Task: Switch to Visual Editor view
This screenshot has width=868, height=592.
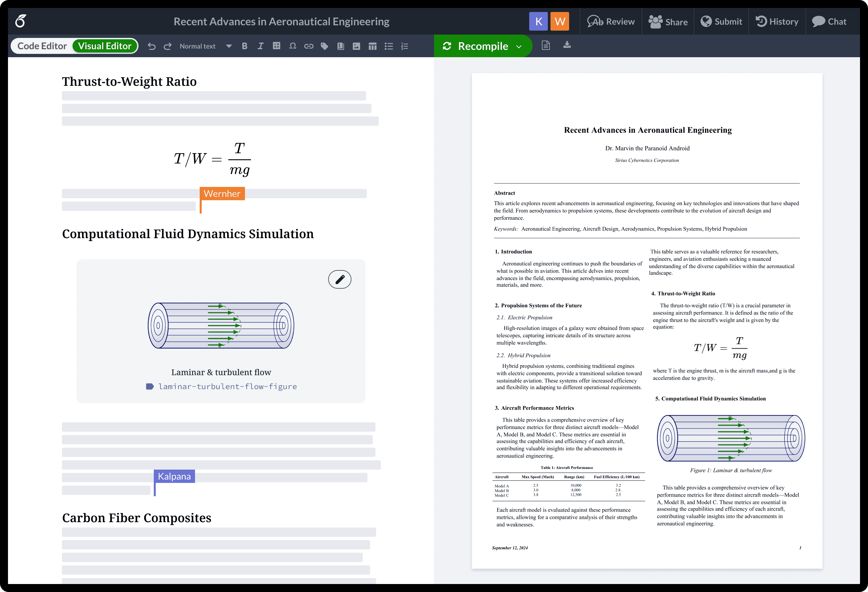Action: pos(105,46)
